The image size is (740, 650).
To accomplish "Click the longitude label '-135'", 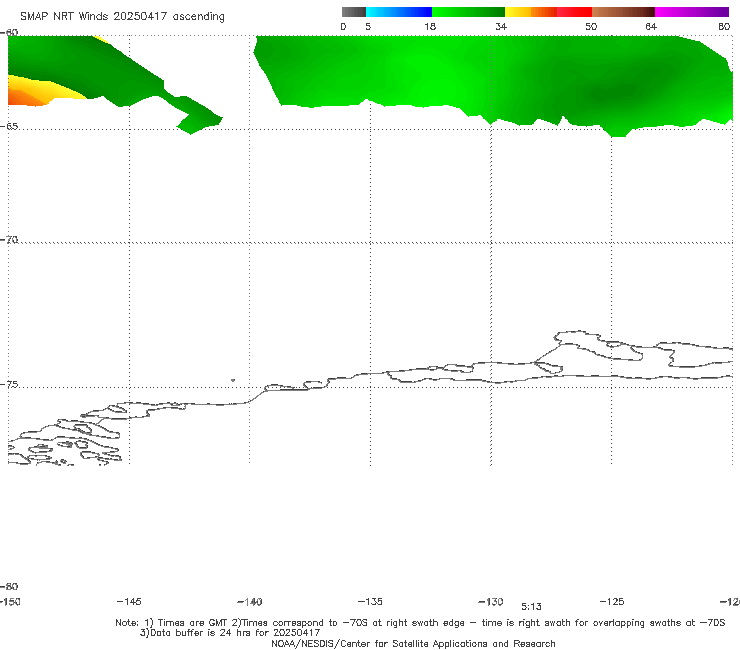I will (x=370, y=602).
